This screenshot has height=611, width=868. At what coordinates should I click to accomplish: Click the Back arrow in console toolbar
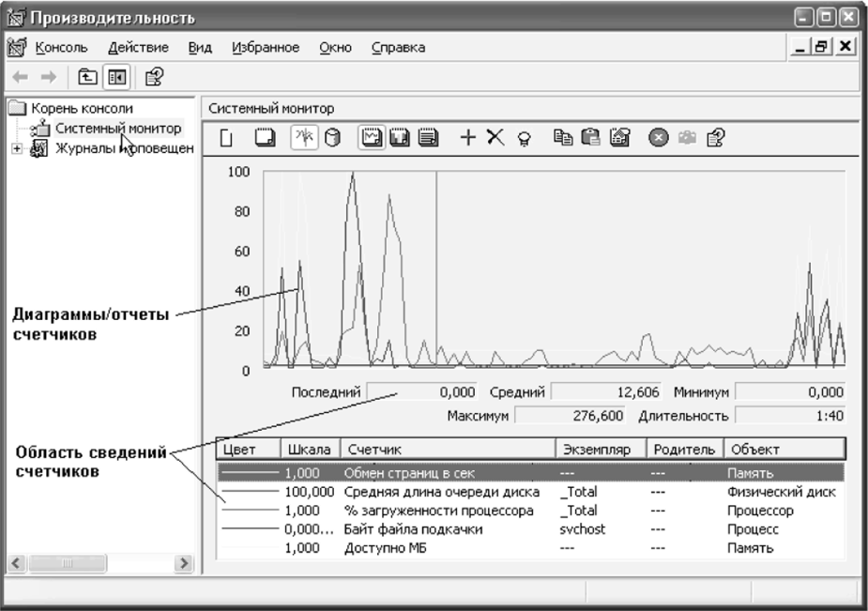tap(21, 77)
